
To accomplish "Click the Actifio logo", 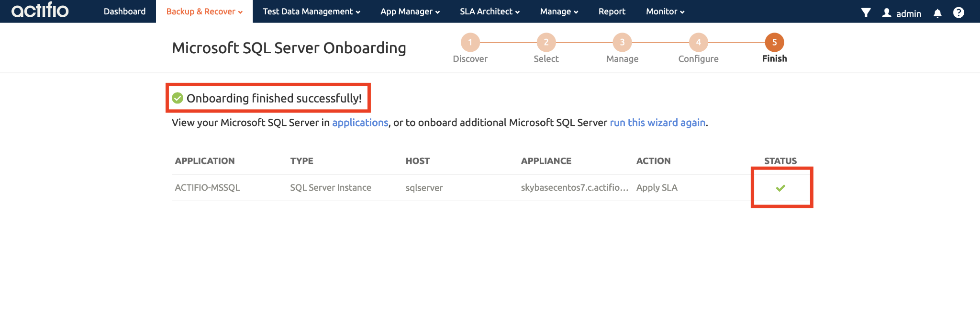I will click(x=40, y=10).
